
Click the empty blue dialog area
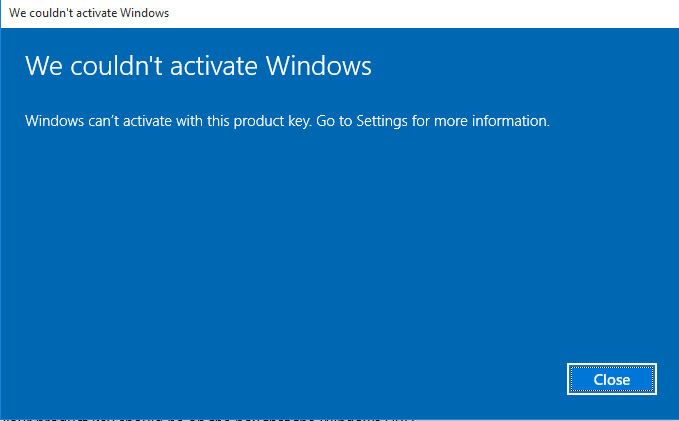(300, 260)
